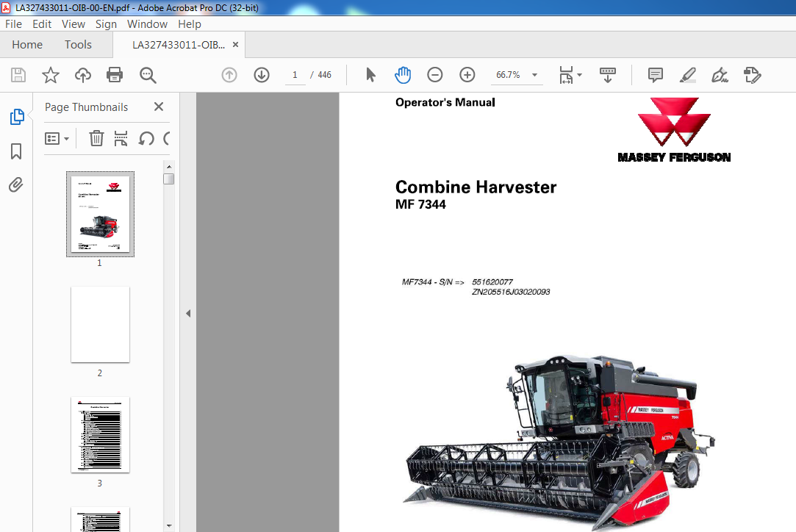This screenshot has height=532, width=796.
Task: Select page 3 contents thumbnail
Action: tap(101, 434)
